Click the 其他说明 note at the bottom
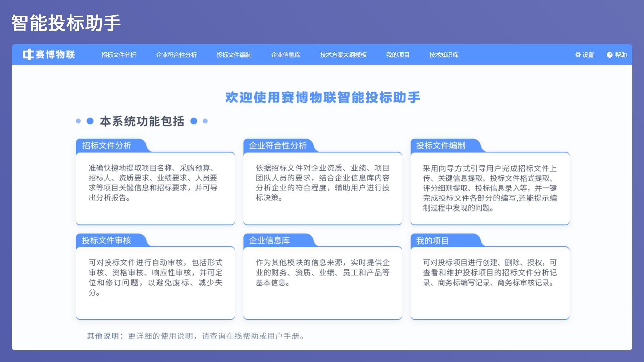This screenshot has width=644, height=362. (196, 336)
